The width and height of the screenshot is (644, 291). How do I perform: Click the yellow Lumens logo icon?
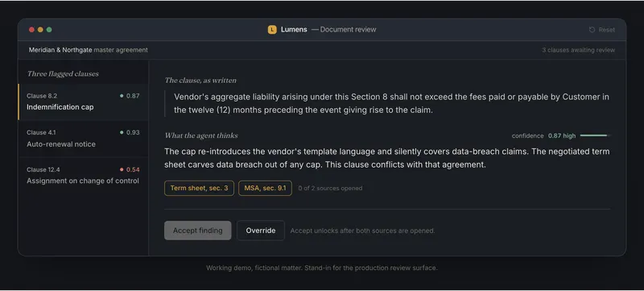(x=272, y=30)
